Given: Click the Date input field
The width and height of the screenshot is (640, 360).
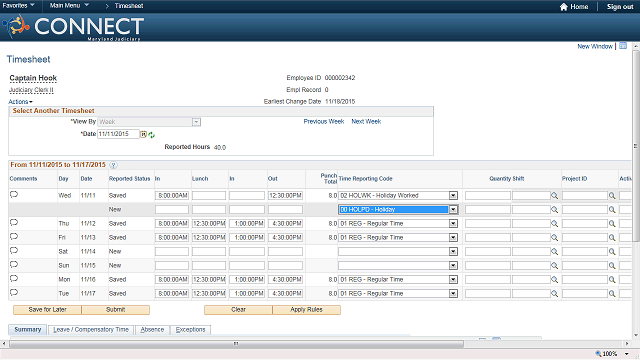Looking at the screenshot, I should pyautogui.click(x=118, y=134).
